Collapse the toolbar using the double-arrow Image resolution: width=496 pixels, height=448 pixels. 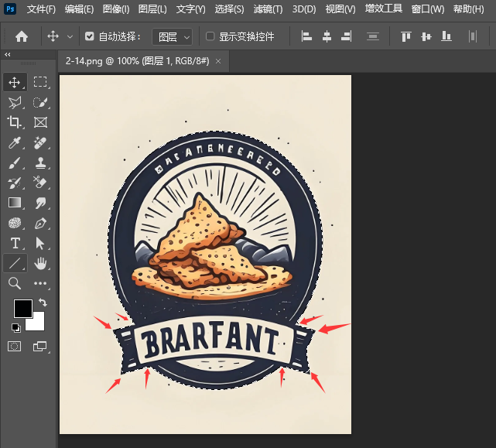(7, 55)
